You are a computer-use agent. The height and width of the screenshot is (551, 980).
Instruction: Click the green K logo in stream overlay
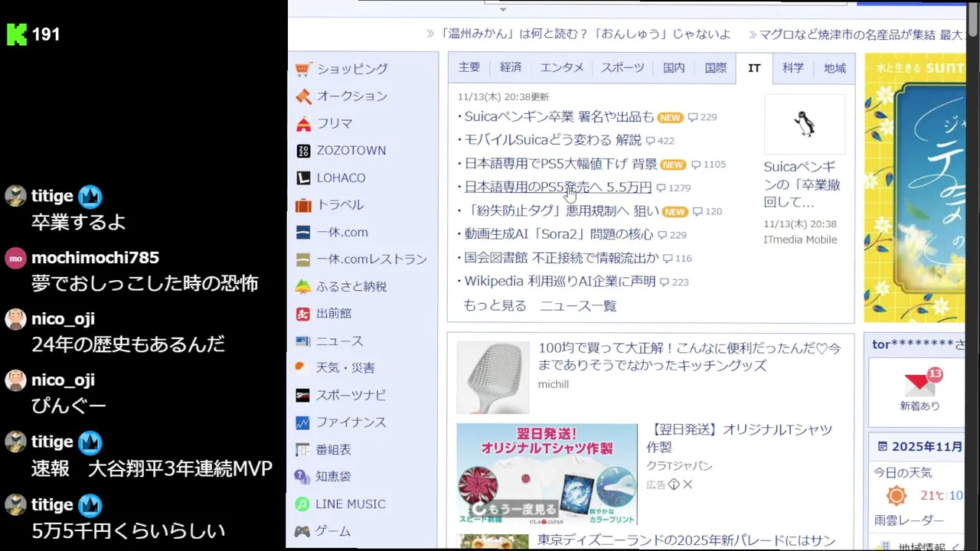(17, 34)
